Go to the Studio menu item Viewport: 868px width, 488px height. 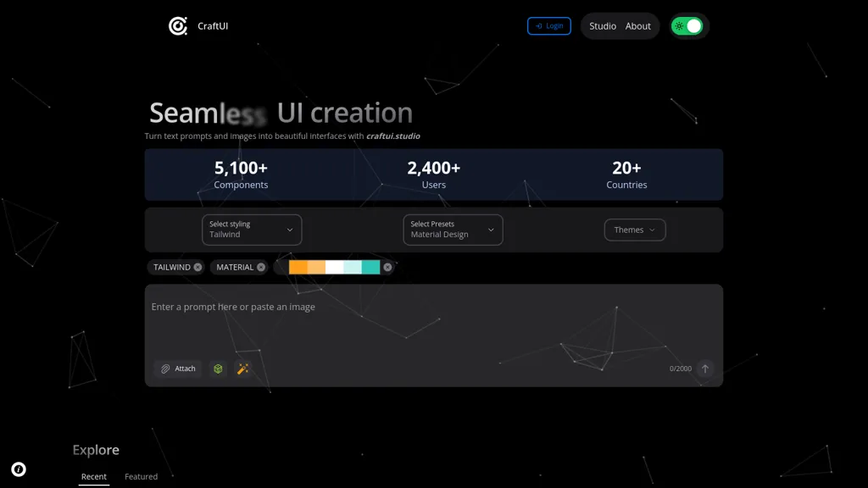[x=603, y=26]
